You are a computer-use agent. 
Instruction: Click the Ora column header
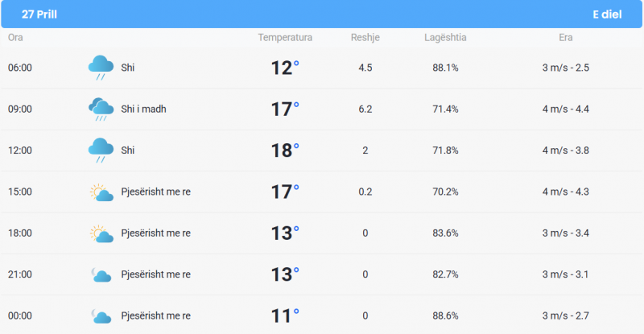point(15,37)
